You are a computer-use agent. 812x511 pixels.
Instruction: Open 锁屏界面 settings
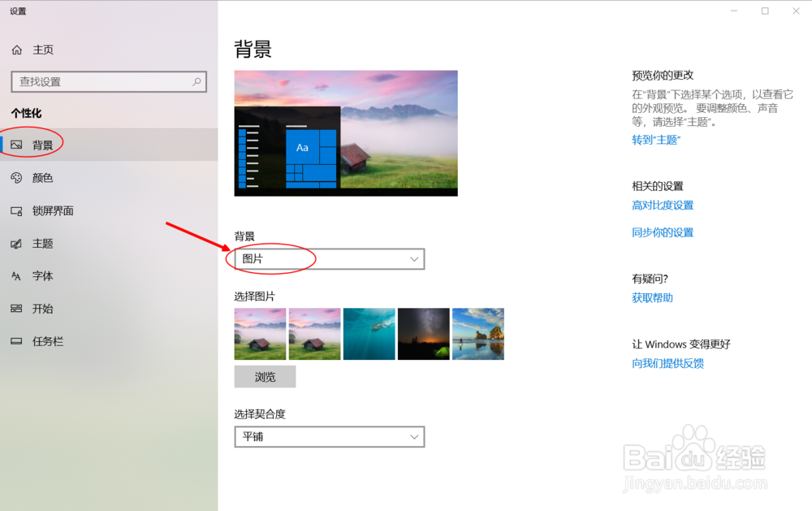(109, 211)
